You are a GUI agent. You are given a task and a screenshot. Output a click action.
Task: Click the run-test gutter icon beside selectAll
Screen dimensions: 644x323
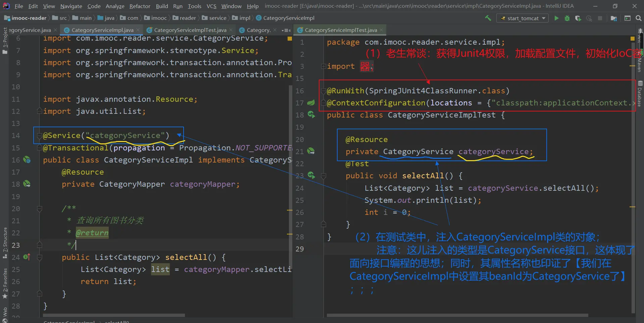[311, 175]
